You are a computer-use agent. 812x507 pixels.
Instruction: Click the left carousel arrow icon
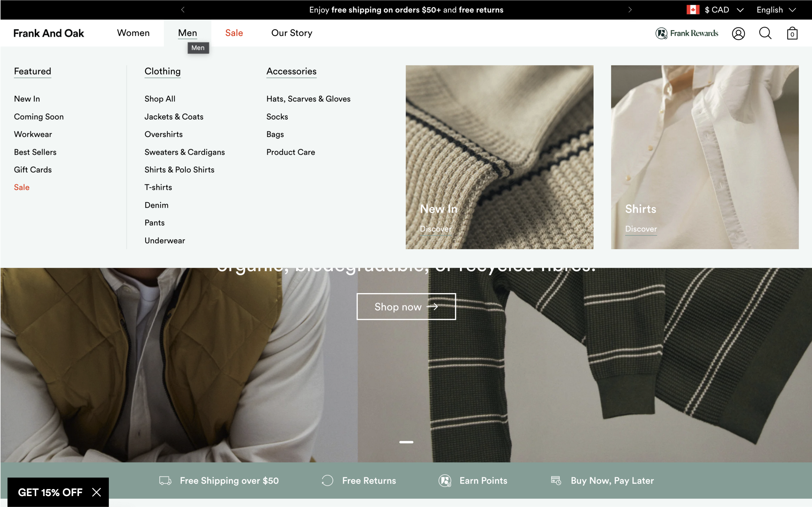[183, 10]
